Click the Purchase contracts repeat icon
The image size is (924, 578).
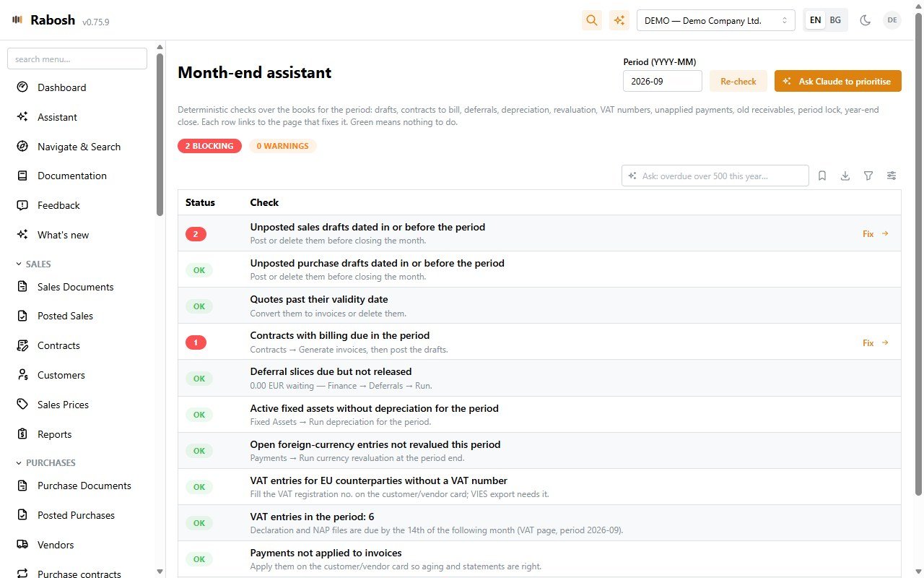(x=22, y=574)
